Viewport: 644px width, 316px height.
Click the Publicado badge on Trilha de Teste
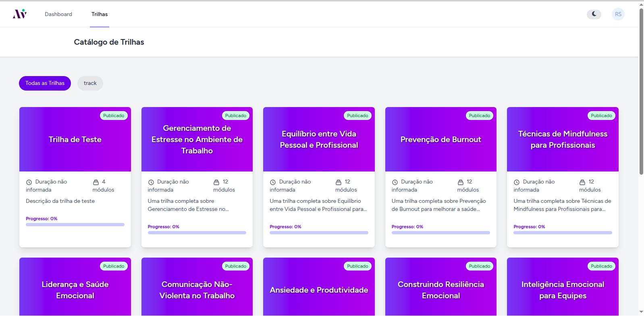114,116
